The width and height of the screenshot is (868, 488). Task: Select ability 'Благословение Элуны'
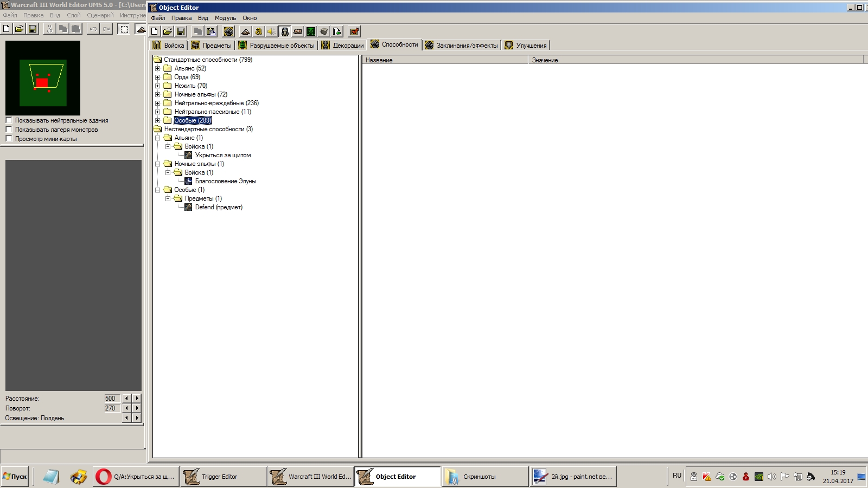[x=226, y=181]
